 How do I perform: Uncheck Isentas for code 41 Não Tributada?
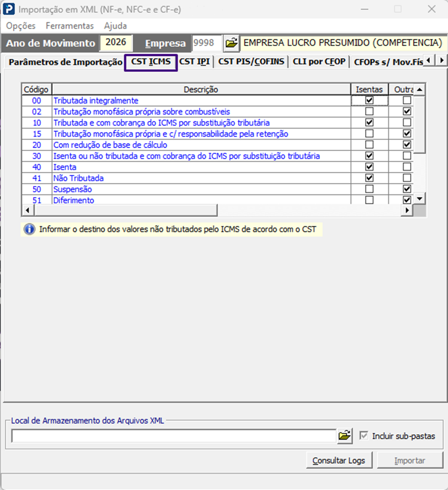(x=369, y=178)
